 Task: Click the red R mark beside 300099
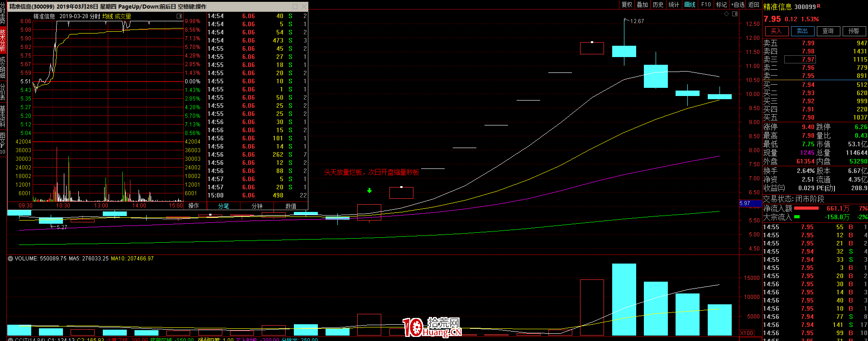point(819,6)
